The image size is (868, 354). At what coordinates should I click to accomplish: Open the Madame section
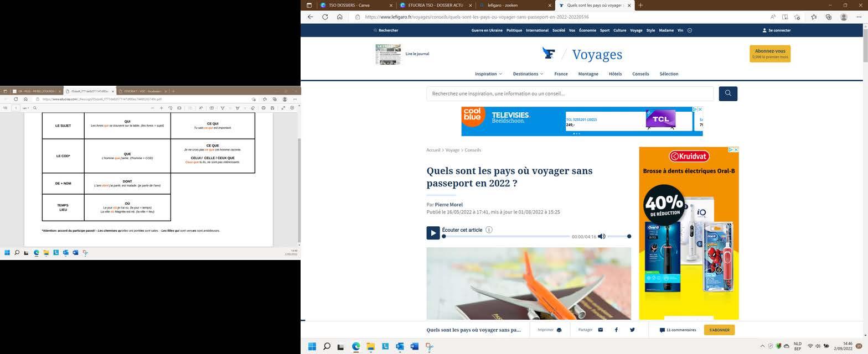[x=666, y=30]
